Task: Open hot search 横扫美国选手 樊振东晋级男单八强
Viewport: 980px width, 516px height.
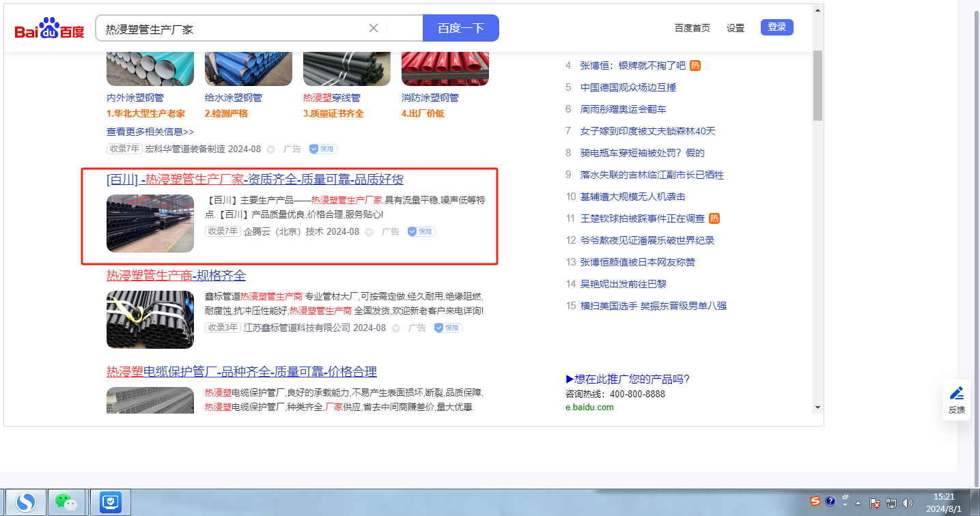Action: click(x=653, y=306)
